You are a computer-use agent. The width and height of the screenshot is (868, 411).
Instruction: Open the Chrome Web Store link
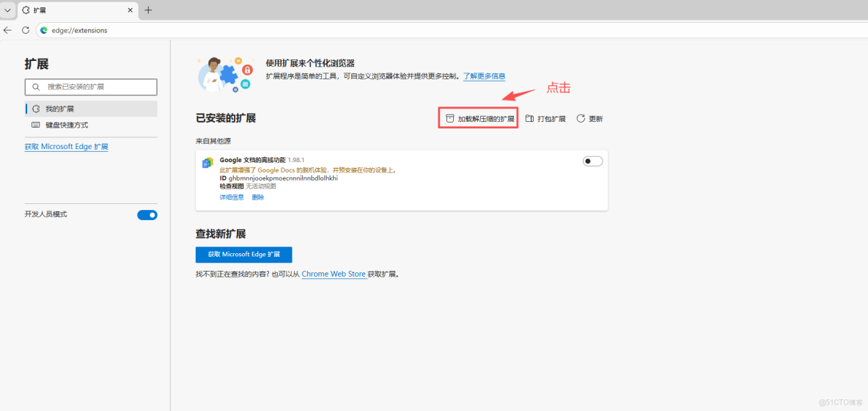click(334, 274)
